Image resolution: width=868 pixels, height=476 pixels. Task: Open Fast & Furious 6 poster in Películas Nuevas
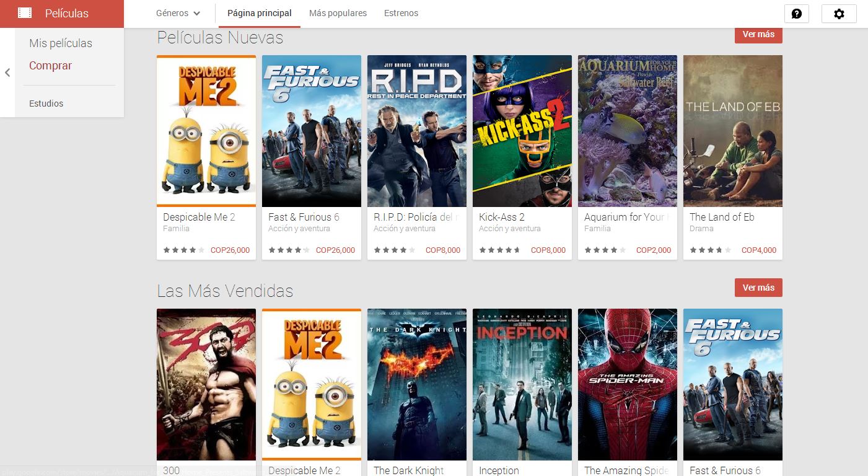tap(312, 131)
